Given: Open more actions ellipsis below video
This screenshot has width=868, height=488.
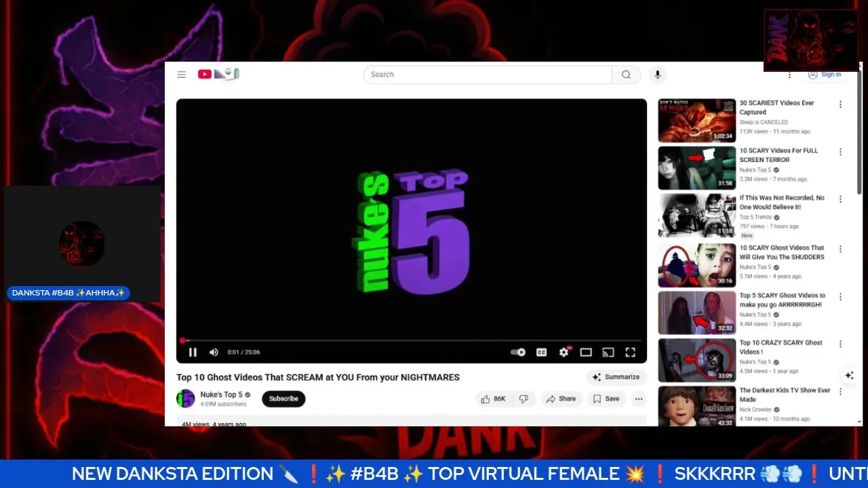Looking at the screenshot, I should coord(639,399).
